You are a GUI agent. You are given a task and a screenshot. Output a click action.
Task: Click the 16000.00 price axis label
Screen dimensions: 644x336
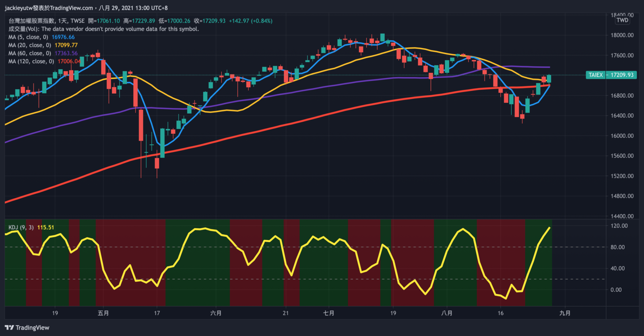pyautogui.click(x=622, y=135)
